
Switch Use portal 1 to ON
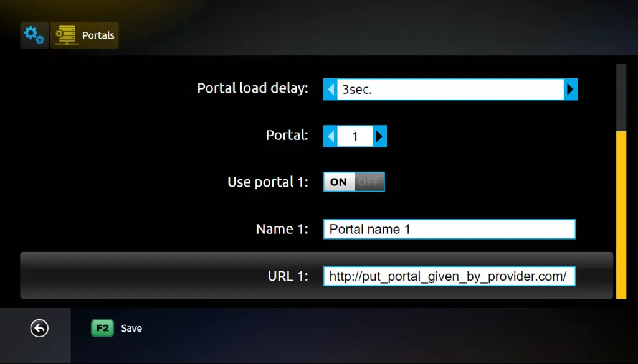click(339, 182)
